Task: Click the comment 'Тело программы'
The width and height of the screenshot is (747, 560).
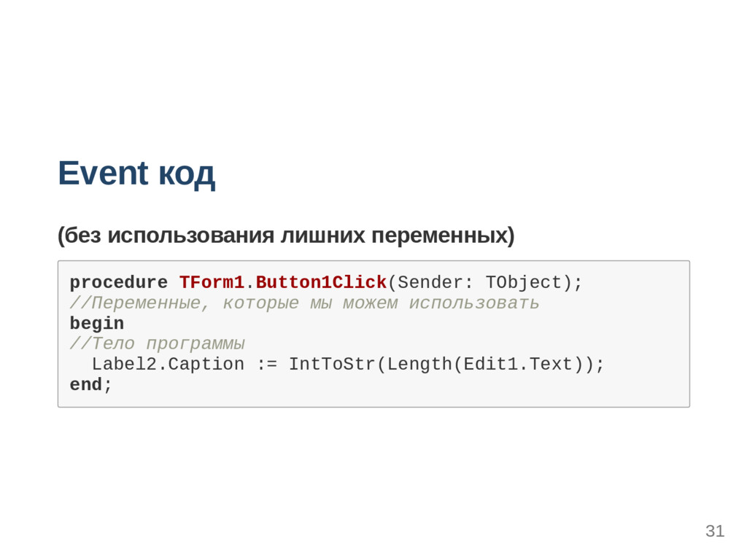Action: click(158, 344)
